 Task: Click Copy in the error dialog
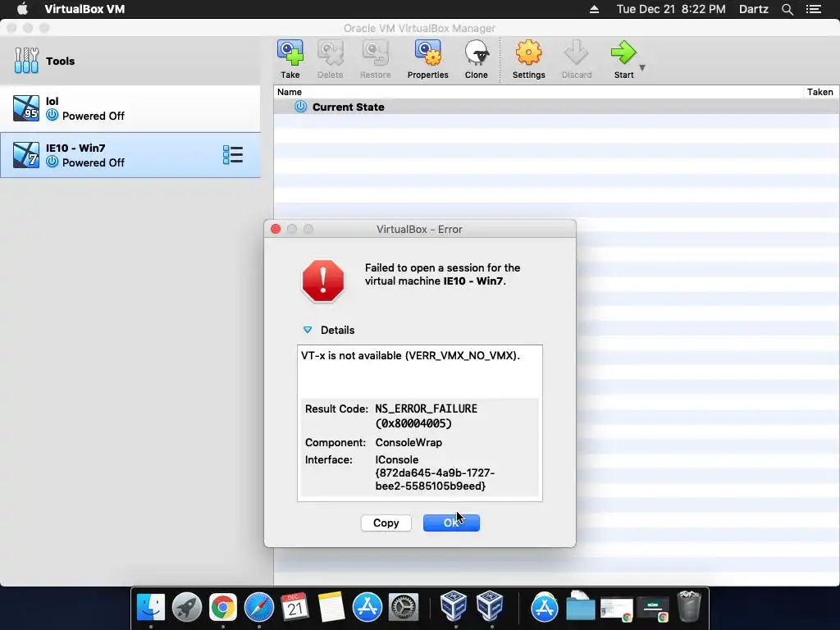[x=386, y=523]
